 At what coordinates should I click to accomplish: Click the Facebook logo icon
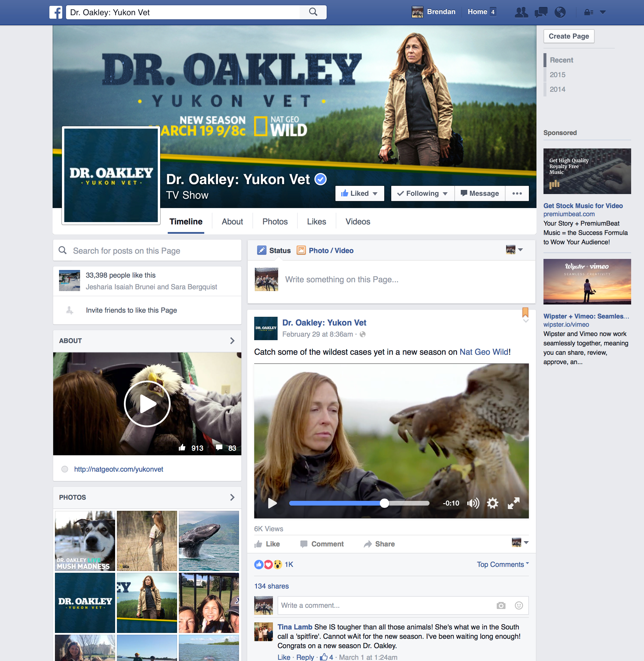click(56, 12)
